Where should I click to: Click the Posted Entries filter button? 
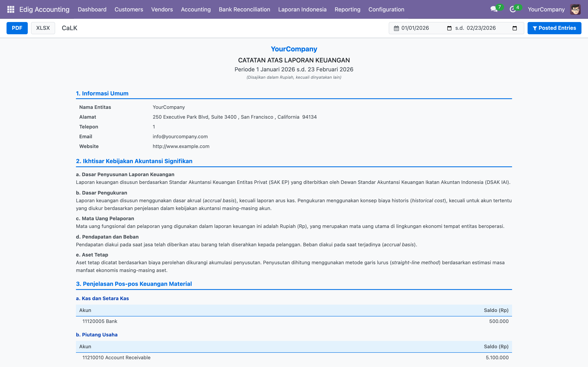pos(554,28)
